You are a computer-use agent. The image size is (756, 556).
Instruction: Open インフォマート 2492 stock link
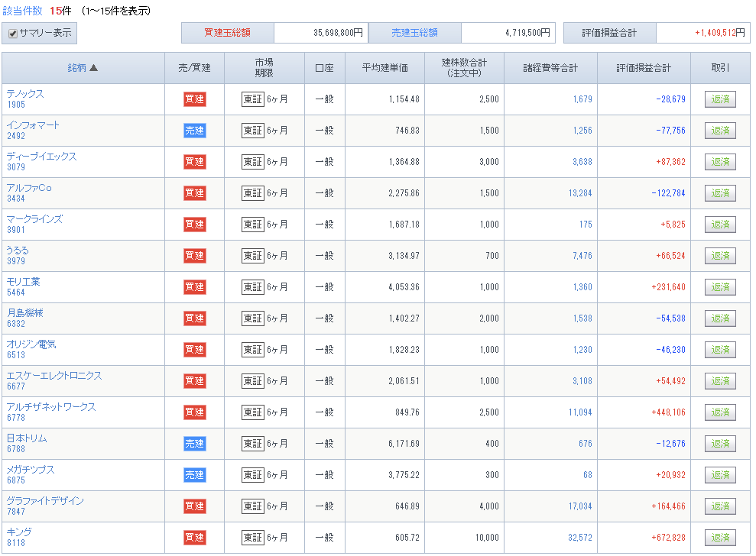pos(33,130)
